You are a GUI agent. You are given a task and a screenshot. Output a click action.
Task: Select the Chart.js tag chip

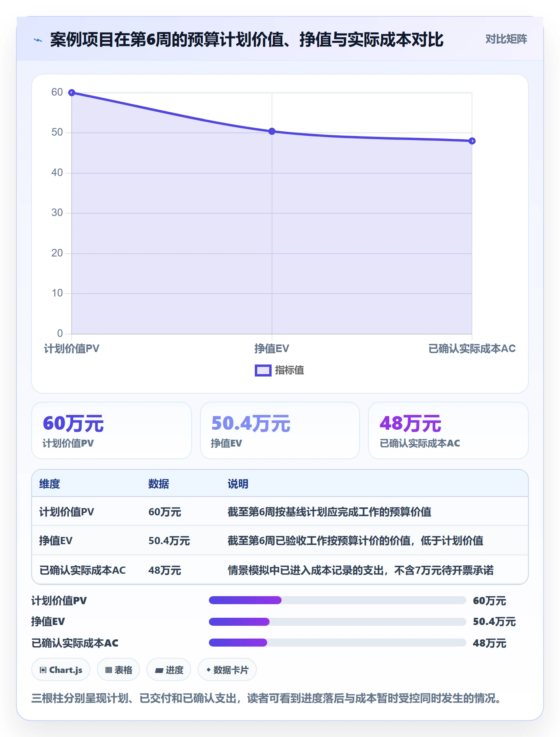click(61, 670)
